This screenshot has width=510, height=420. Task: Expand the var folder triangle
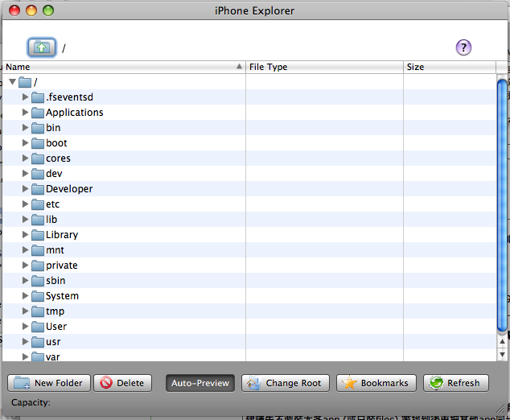(25, 357)
